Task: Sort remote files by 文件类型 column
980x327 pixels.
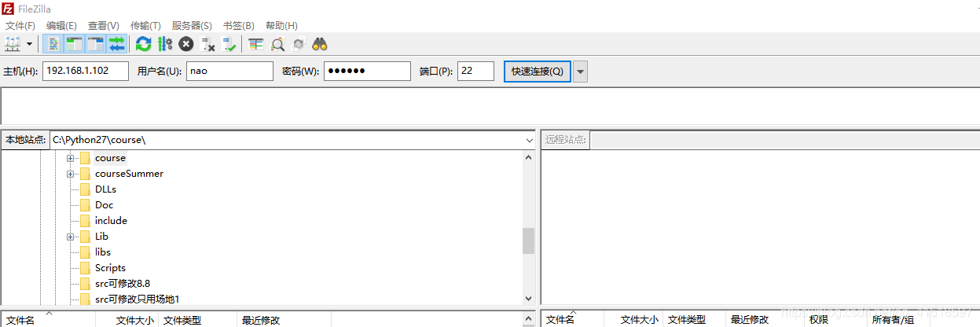Action: point(695,320)
